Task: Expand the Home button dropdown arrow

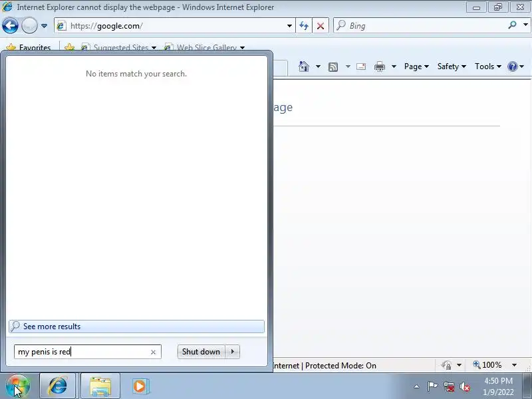Action: pos(318,66)
